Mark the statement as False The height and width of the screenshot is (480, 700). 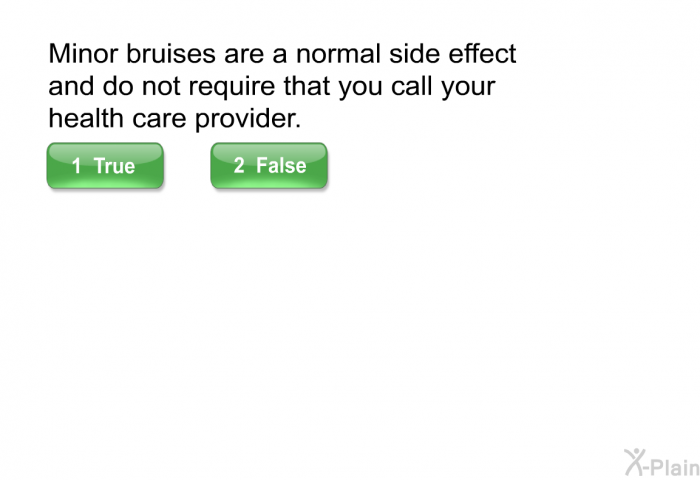269,166
